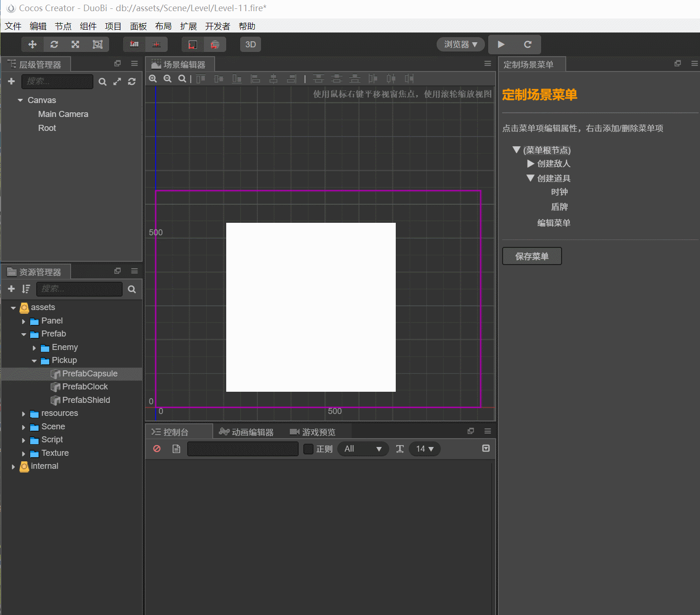This screenshot has height=615, width=700.
Task: Open the All log filter dropdown
Action: (x=363, y=449)
